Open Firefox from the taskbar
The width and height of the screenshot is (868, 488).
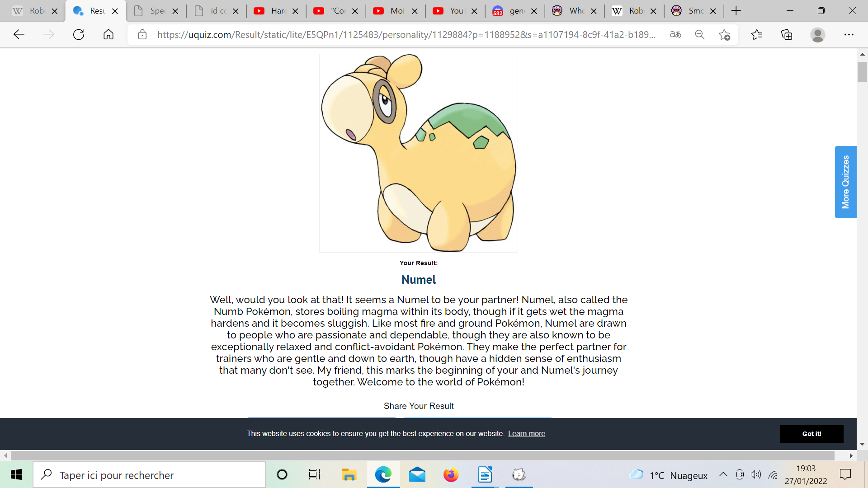tap(451, 475)
